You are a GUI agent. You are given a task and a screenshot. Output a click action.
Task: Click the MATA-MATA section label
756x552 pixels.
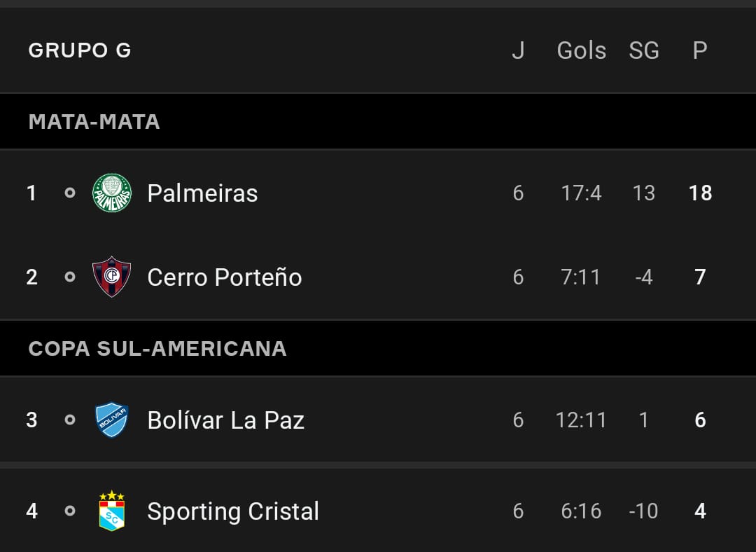point(94,122)
